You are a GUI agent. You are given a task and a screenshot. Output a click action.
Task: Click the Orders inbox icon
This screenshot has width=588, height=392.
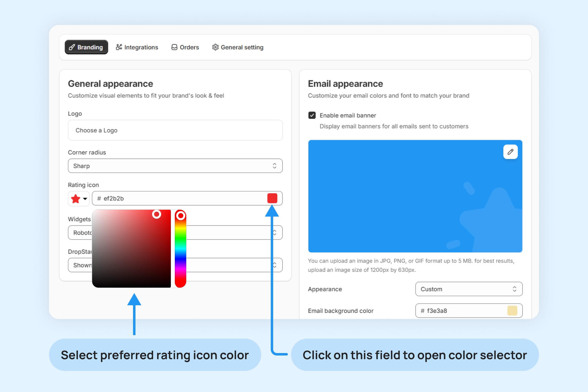[x=174, y=47]
